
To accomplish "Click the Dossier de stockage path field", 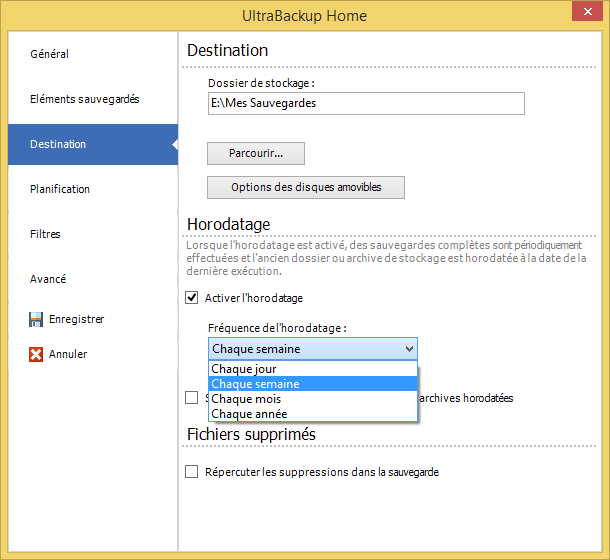I will click(366, 103).
